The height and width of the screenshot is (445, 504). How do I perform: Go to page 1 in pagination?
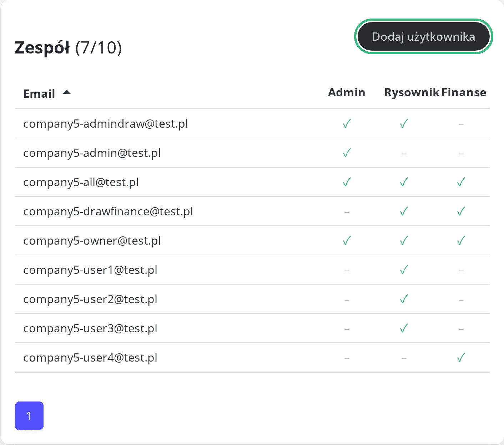(29, 416)
